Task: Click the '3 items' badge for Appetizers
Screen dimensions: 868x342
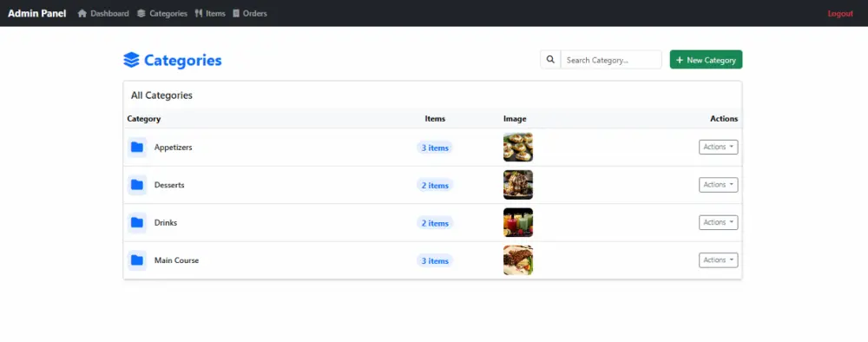Action: tap(435, 148)
